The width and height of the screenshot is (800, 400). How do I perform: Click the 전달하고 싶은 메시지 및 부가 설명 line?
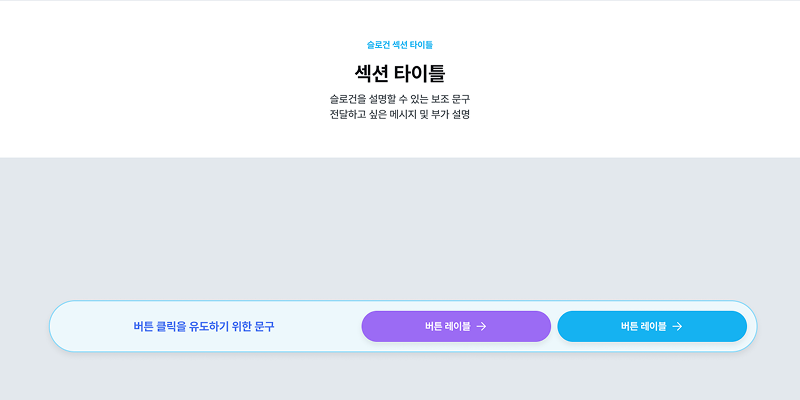[400, 114]
